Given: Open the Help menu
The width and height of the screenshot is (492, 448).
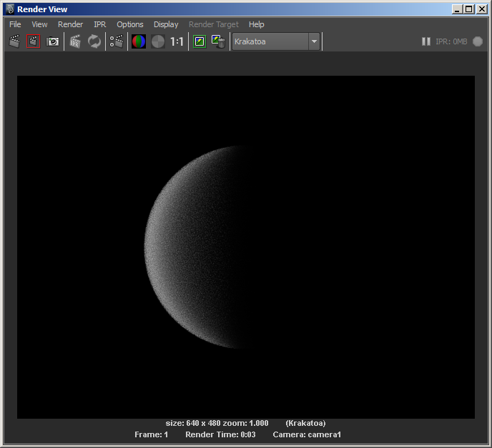Looking at the screenshot, I should coord(256,24).
